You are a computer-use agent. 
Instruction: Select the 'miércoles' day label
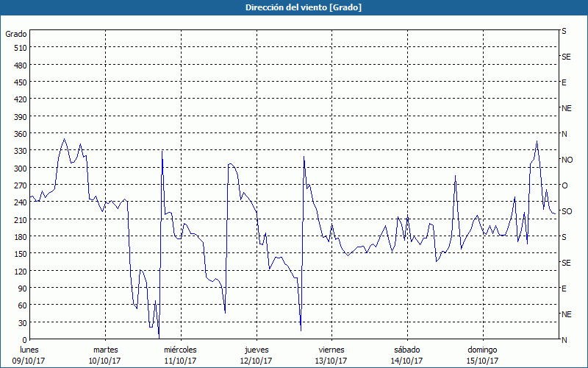180,350
